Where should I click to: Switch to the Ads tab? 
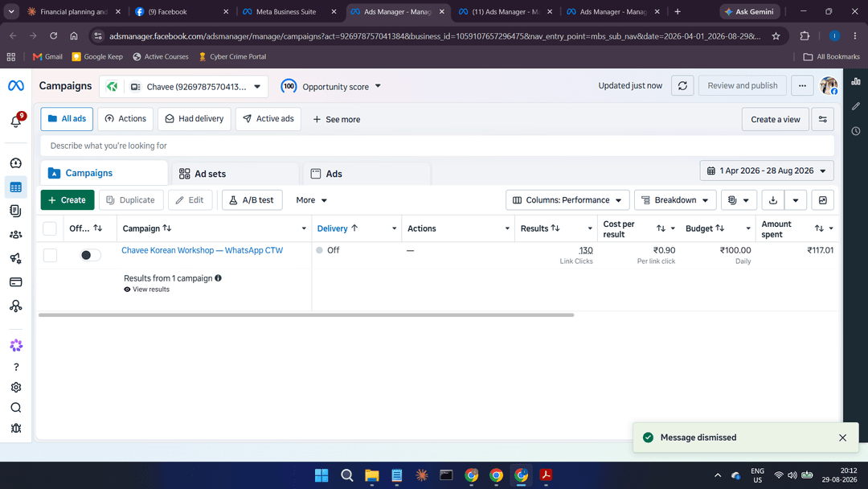(x=367, y=174)
